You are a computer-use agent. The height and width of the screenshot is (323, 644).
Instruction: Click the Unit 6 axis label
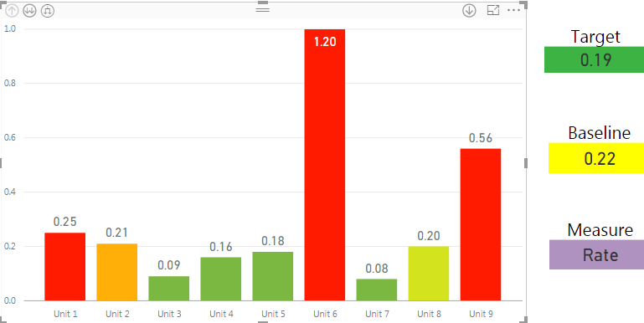coord(325,314)
